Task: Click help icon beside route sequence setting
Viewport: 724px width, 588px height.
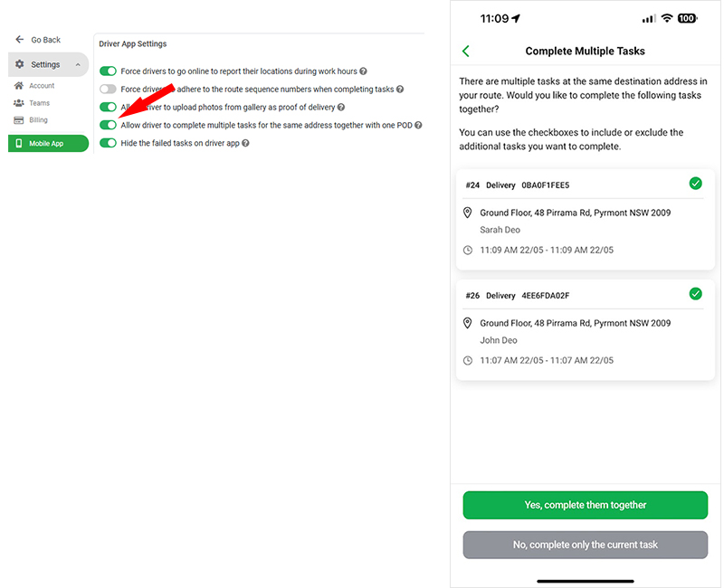Action: (400, 89)
